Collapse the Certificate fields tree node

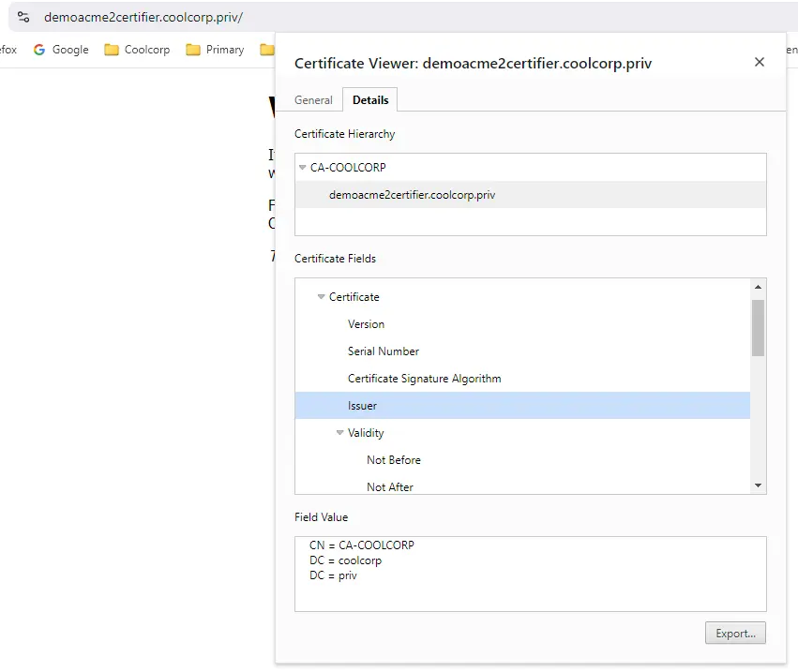(x=322, y=297)
